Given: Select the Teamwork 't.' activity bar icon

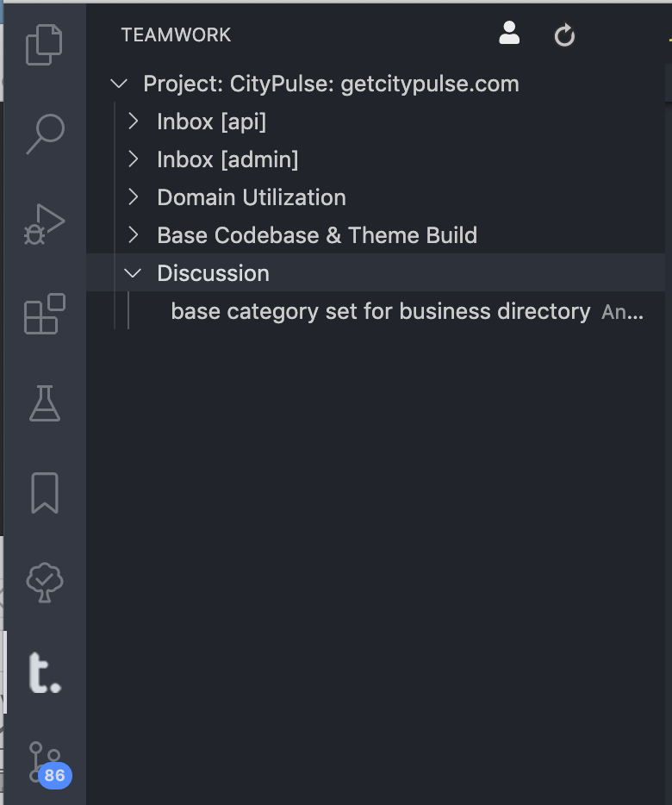Looking at the screenshot, I should [44, 673].
